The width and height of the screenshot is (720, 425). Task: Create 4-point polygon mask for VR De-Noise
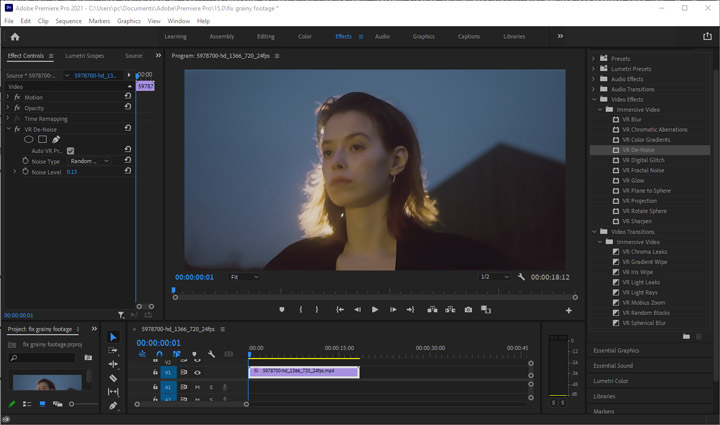coord(42,139)
